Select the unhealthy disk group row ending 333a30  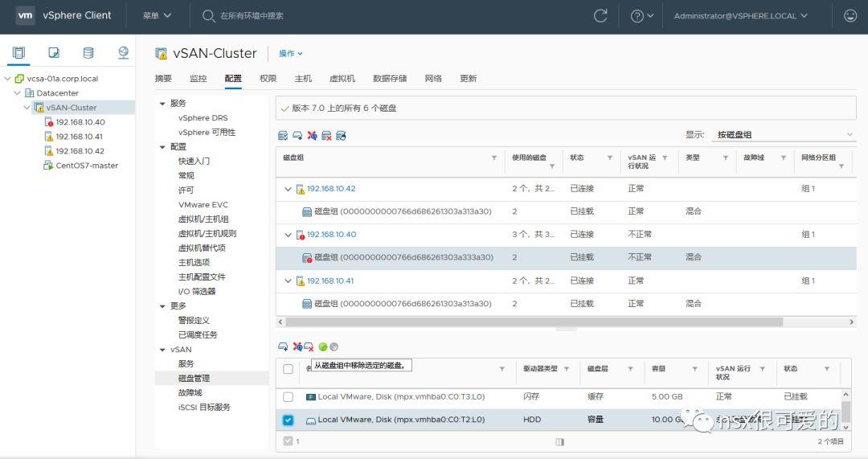pos(566,258)
